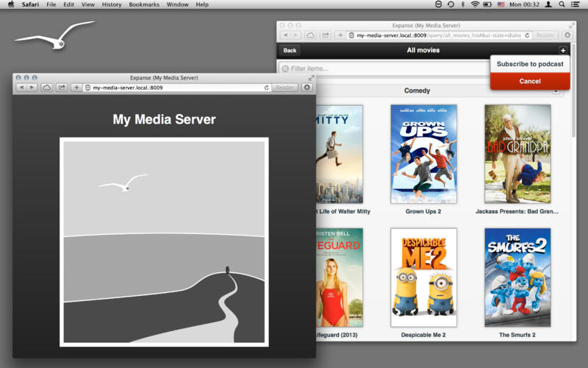
Task: Open the Despicable Me 2 poster
Action: (x=423, y=277)
